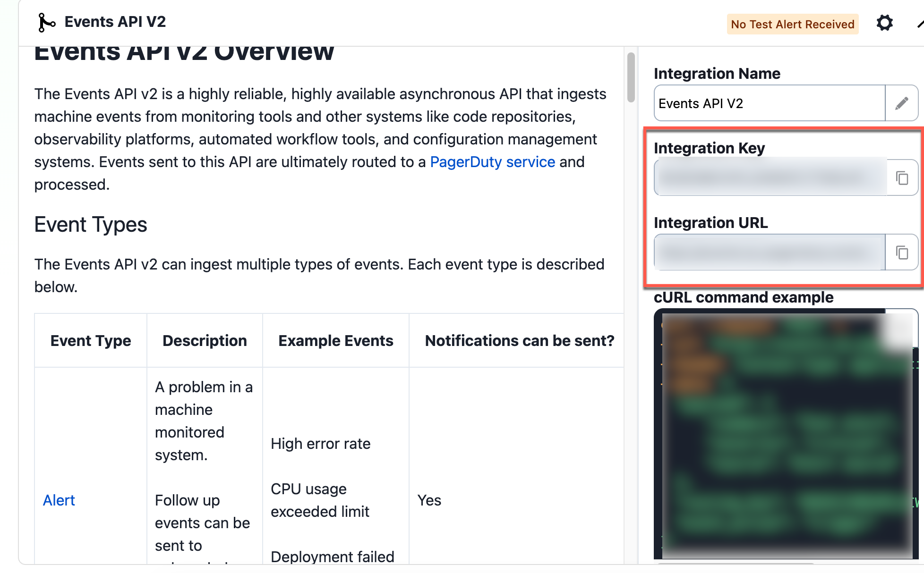Click the Events API V2 branch icon
Viewport: 924px width, 573px height.
pos(46,22)
